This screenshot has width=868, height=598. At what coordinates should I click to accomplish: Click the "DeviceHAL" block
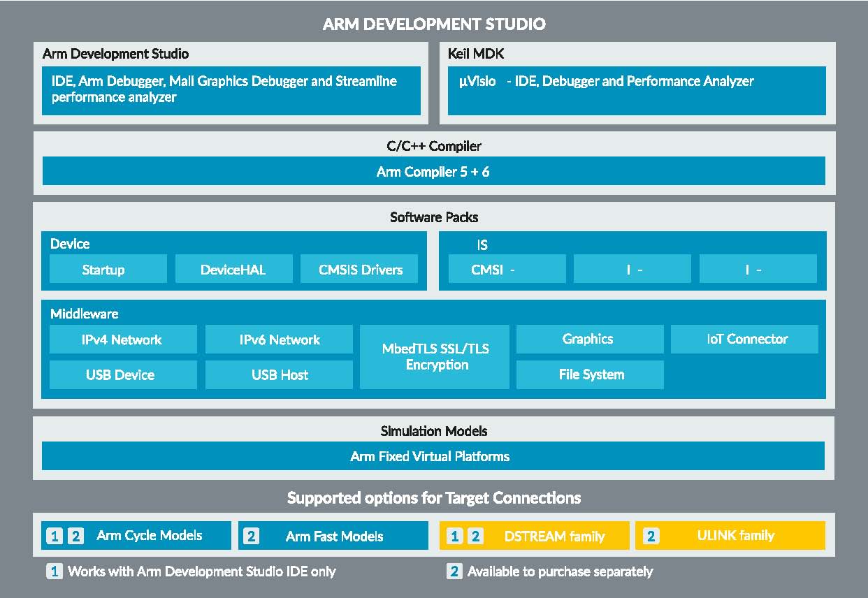pyautogui.click(x=233, y=269)
